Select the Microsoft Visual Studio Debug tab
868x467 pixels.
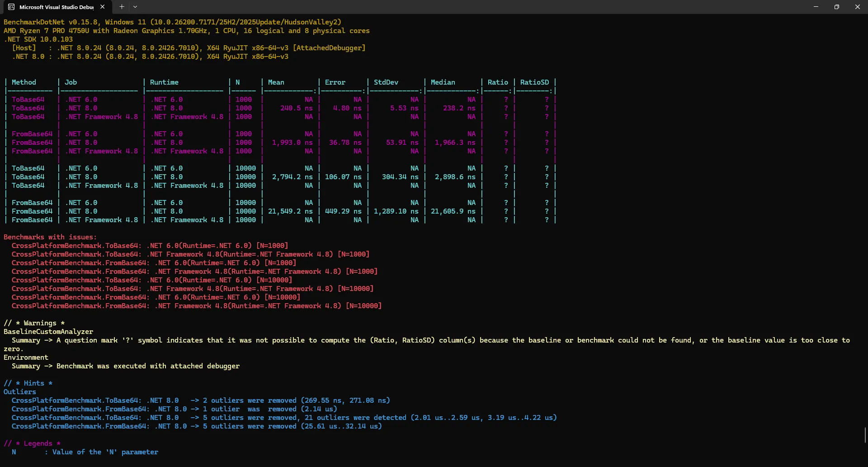tap(56, 7)
